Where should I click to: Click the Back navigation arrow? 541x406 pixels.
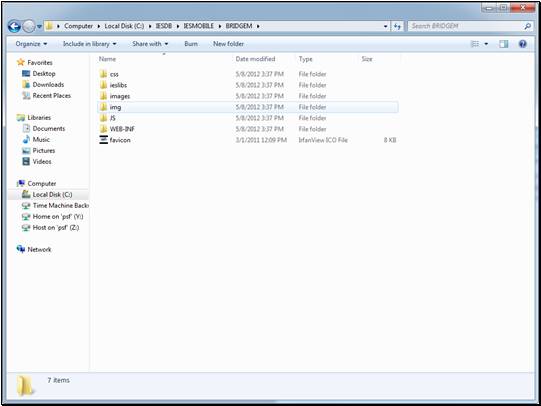pos(14,26)
